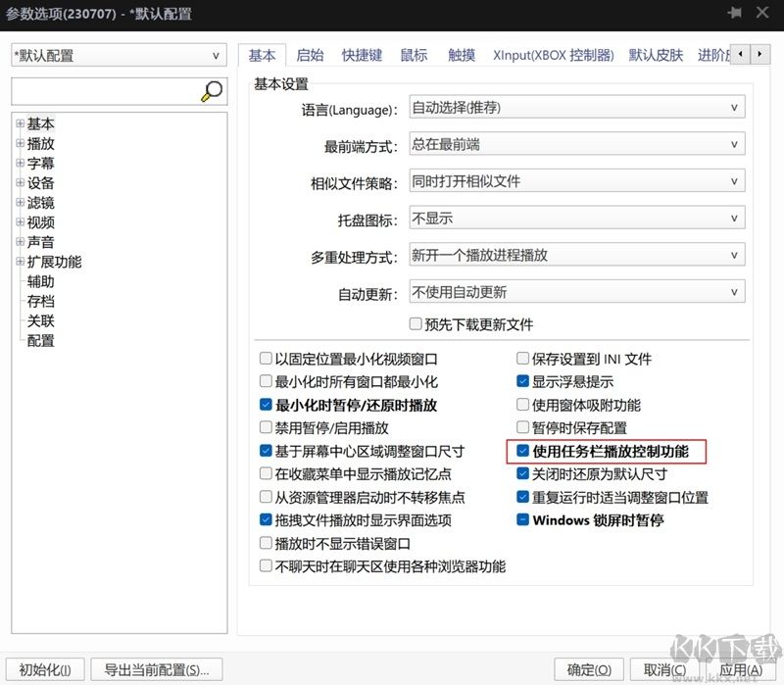This screenshot has height=685, width=784.
Task: Switch to the XInput(XBOX 控制器) tab
Action: [x=554, y=56]
